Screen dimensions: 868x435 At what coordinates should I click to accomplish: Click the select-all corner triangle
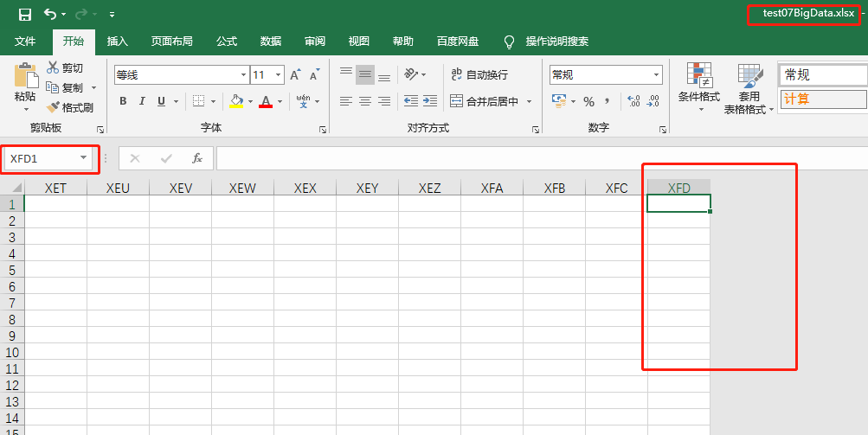[x=16, y=188]
